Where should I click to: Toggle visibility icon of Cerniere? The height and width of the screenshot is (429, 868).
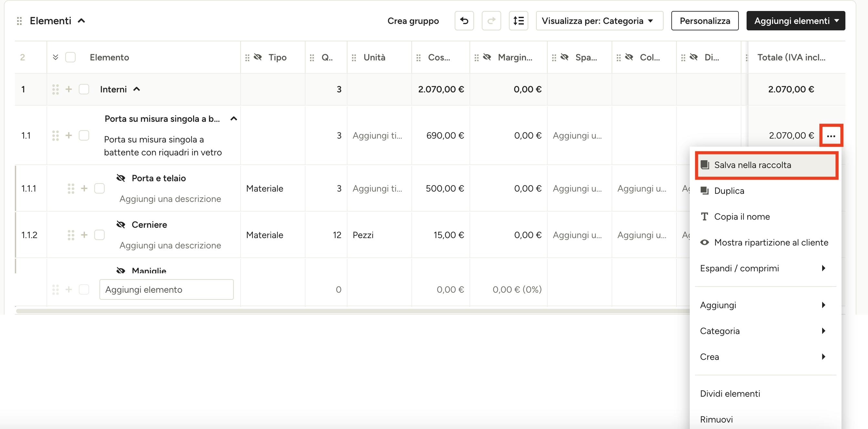pos(121,225)
